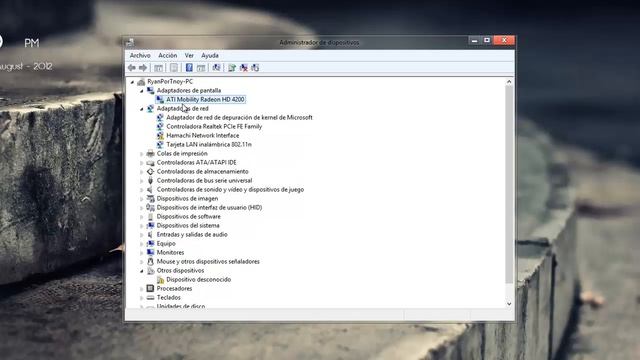Click the USB icon of Controladoras de bus serie universal
This screenshot has height=360, width=640.
point(151,180)
